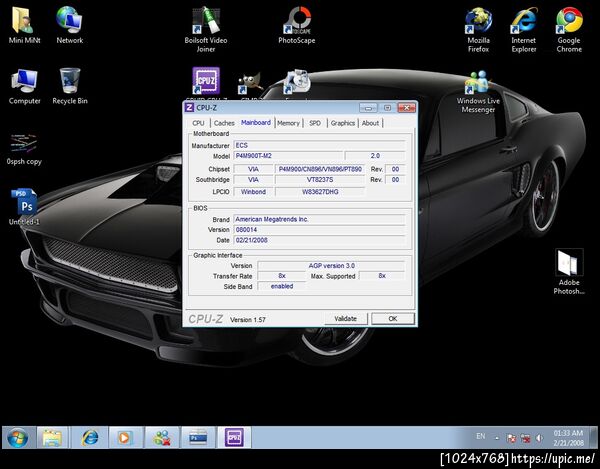600x469 pixels.
Task: Launch Mozilla Firefox from desktop
Action: tap(478, 21)
